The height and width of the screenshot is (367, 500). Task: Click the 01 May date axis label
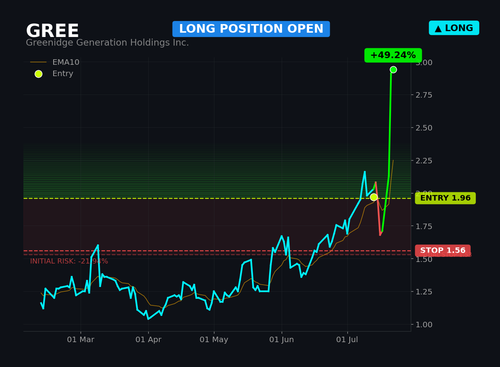click(214, 340)
